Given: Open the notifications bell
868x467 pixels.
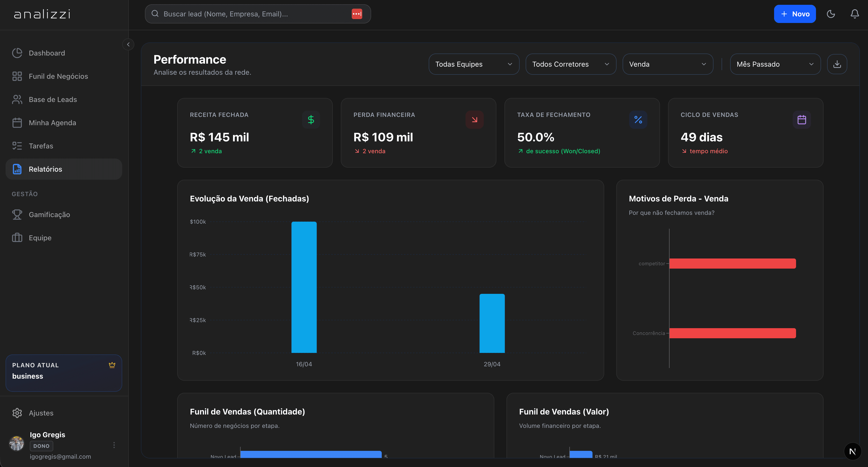Looking at the screenshot, I should click(855, 14).
